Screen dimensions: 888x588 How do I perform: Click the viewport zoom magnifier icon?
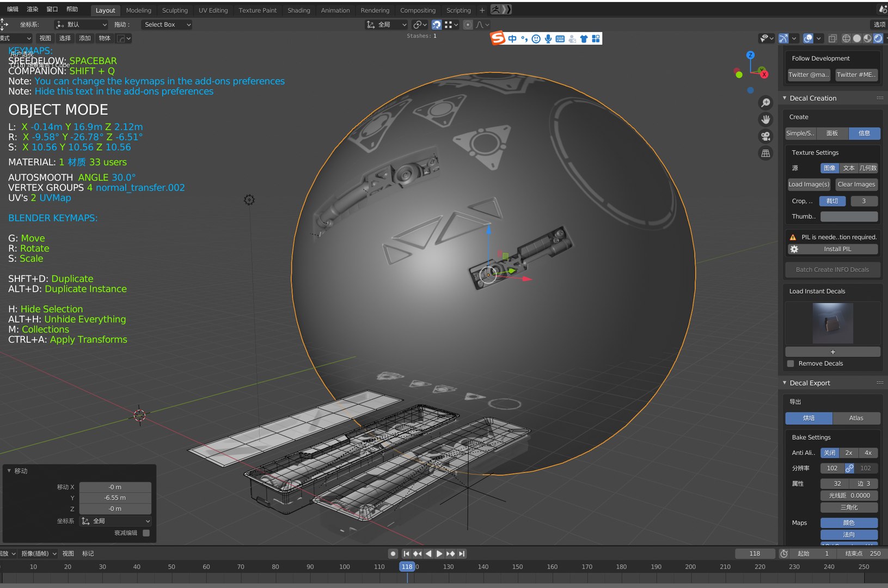coord(765,102)
